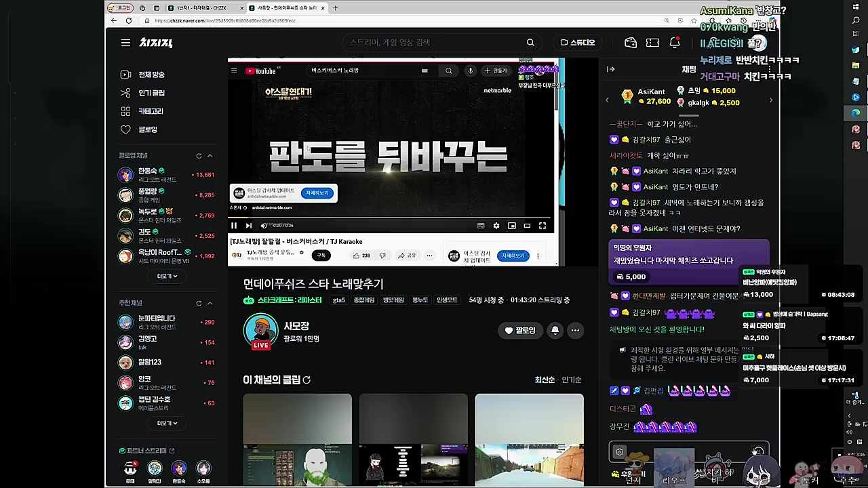The width and height of the screenshot is (868, 488).
Task: Show next donation ranking arrow
Action: coord(770,100)
